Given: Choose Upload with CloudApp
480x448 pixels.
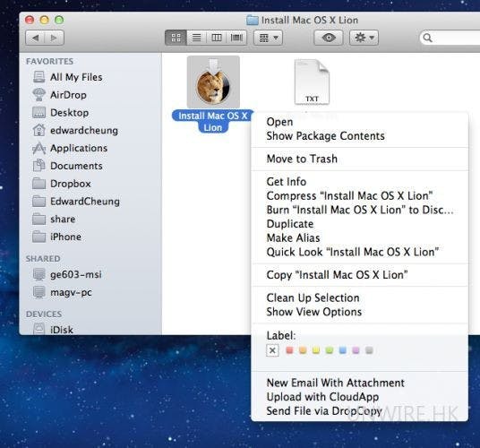Looking at the screenshot, I should point(360,397).
